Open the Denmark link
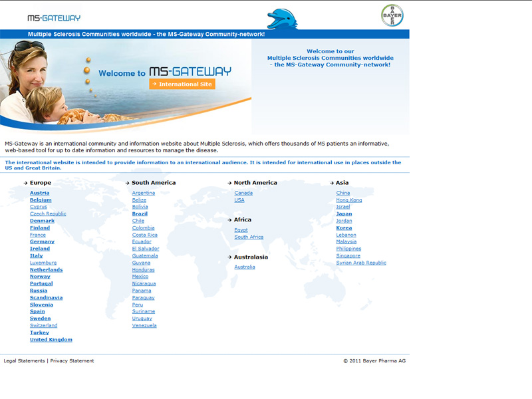Image resolution: width=532 pixels, height=399 pixels. 42,221
